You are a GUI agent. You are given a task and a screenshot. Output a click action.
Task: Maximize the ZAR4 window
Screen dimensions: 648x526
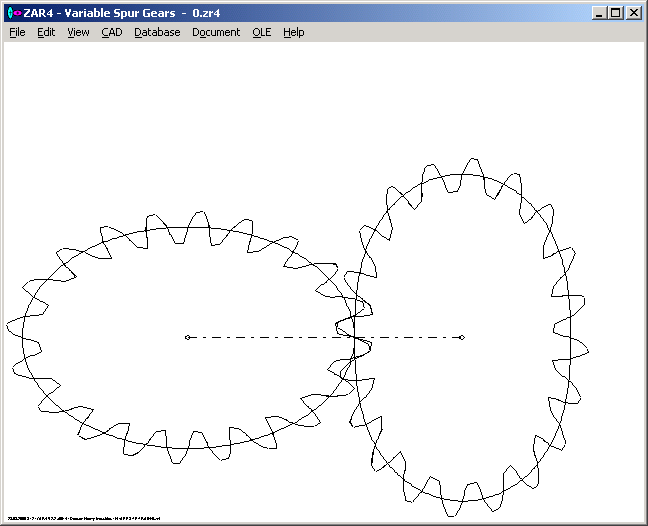(615, 13)
